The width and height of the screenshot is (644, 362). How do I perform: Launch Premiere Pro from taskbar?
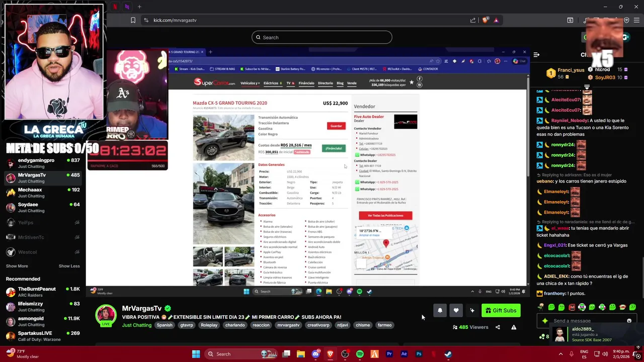point(389,354)
